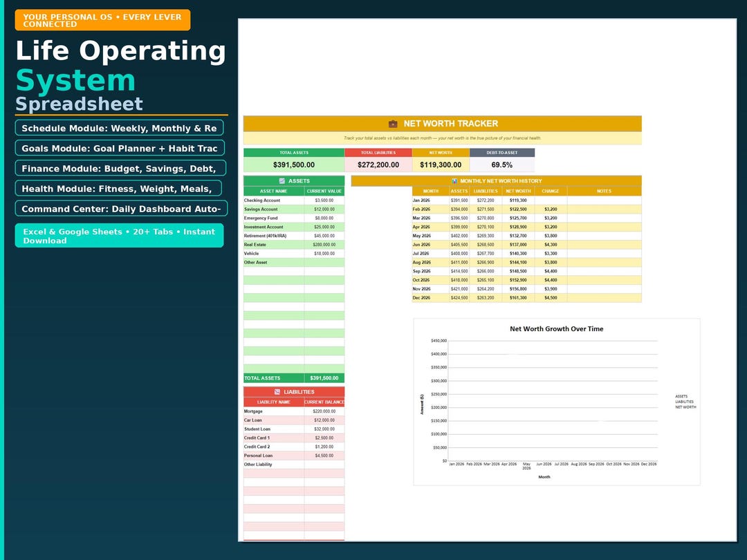
Task: Click the ASSET NAME column header
Action: tap(273, 191)
